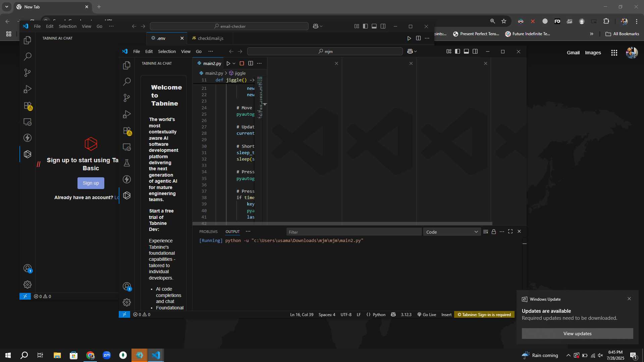The height and width of the screenshot is (362, 644).
Task: Click Sign up button for Tabnine
Action: [91, 183]
